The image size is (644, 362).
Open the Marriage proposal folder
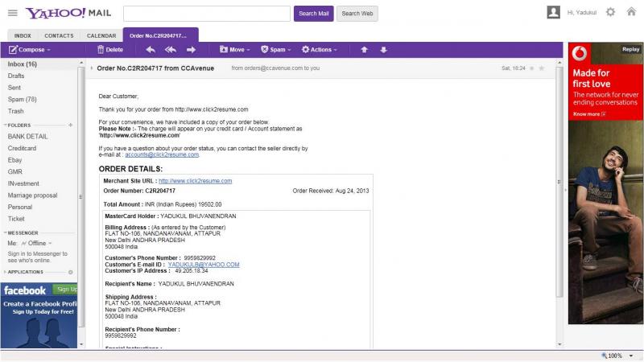pos(32,195)
